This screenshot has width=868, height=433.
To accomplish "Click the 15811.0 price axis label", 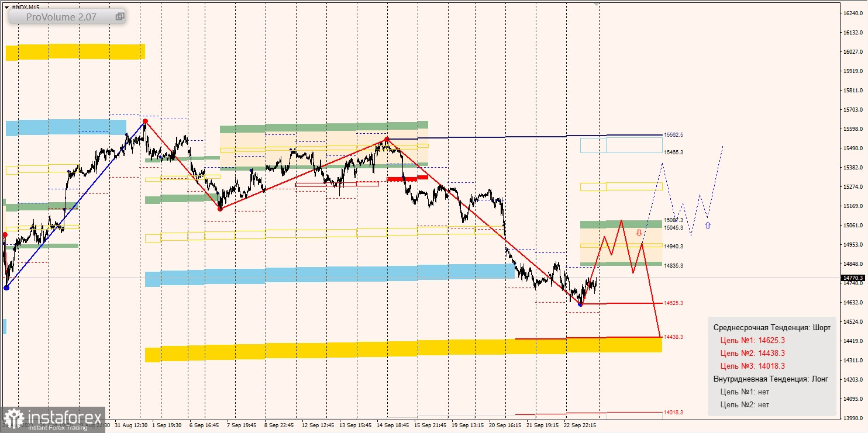I will coord(853,91).
